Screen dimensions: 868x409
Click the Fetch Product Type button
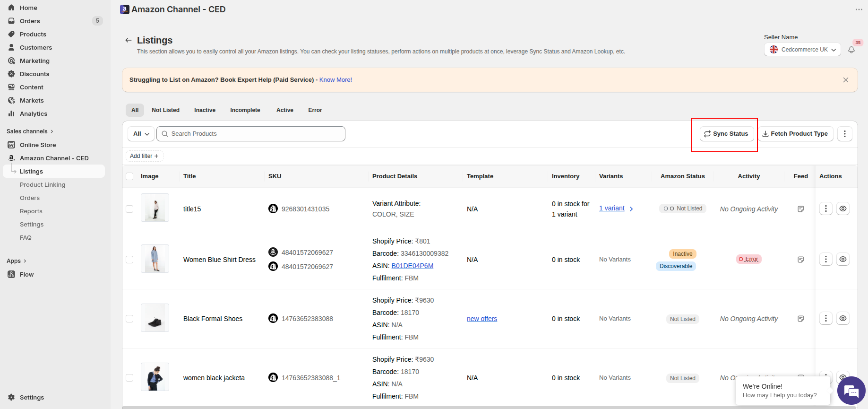[x=796, y=134]
